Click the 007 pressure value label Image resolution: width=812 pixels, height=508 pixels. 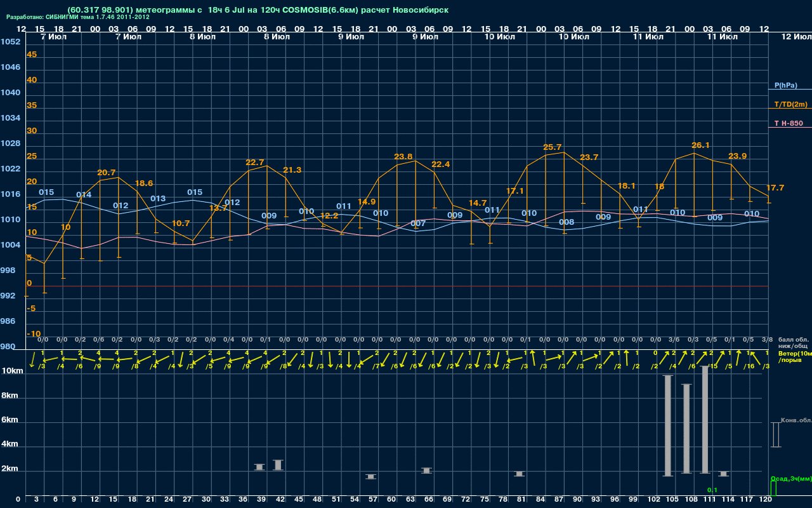(418, 224)
